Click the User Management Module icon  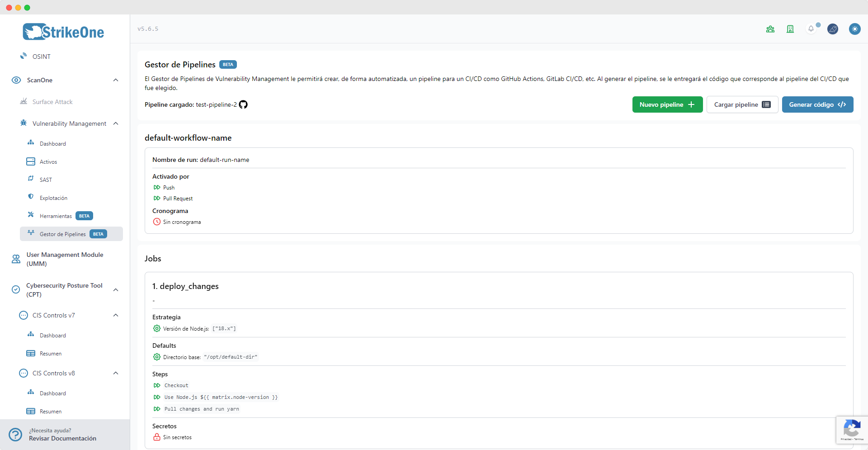(16, 259)
